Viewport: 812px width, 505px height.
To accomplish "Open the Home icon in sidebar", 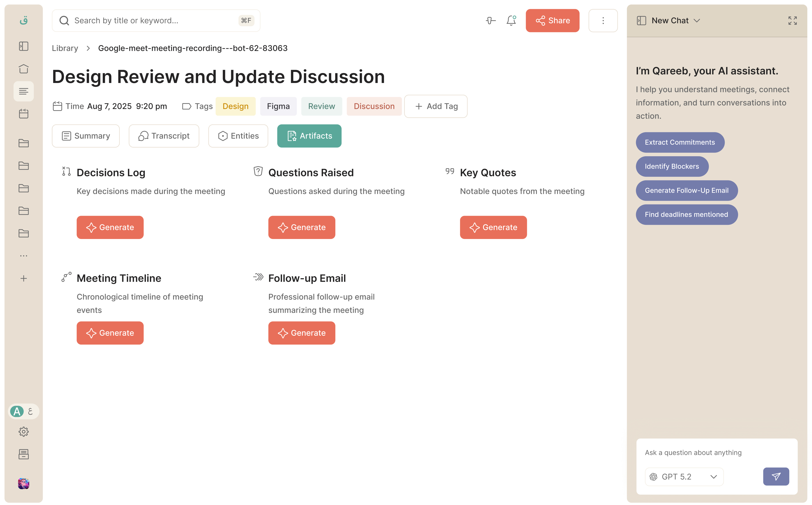I will coord(23,69).
